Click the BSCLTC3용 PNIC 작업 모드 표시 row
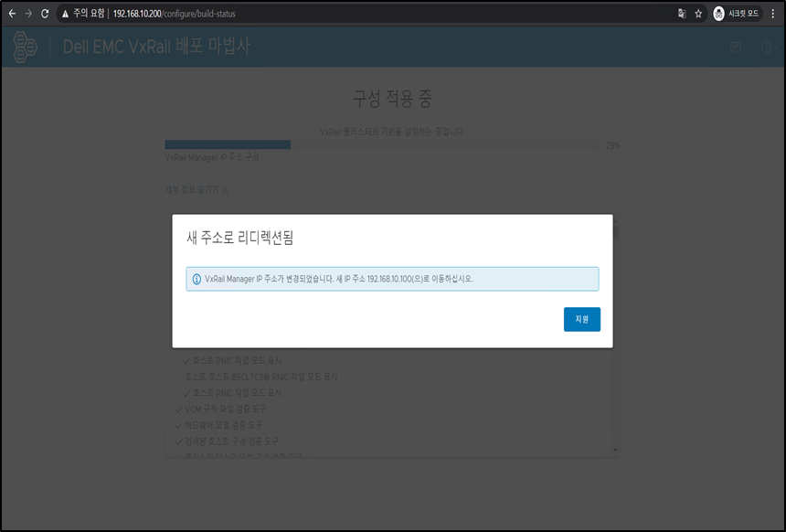Image resolution: width=786 pixels, height=532 pixels. (x=261, y=377)
